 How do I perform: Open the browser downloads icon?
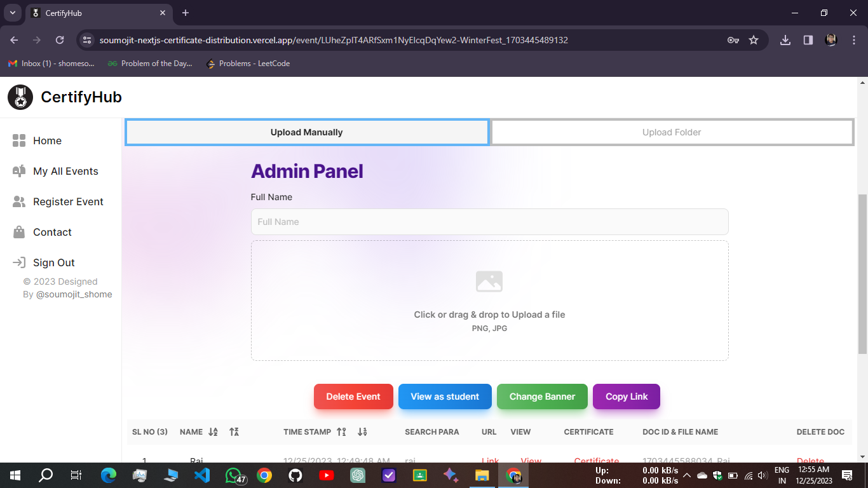tap(785, 40)
